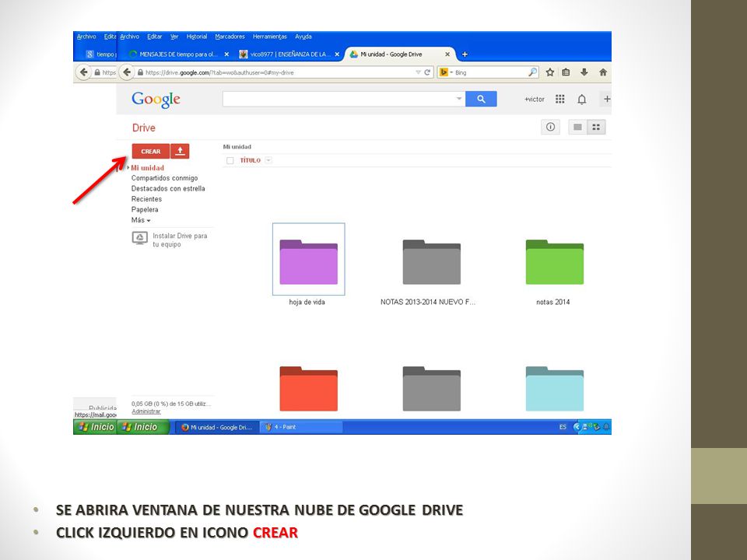Open the notifications bell icon
This screenshot has width=747, height=560.
click(582, 99)
